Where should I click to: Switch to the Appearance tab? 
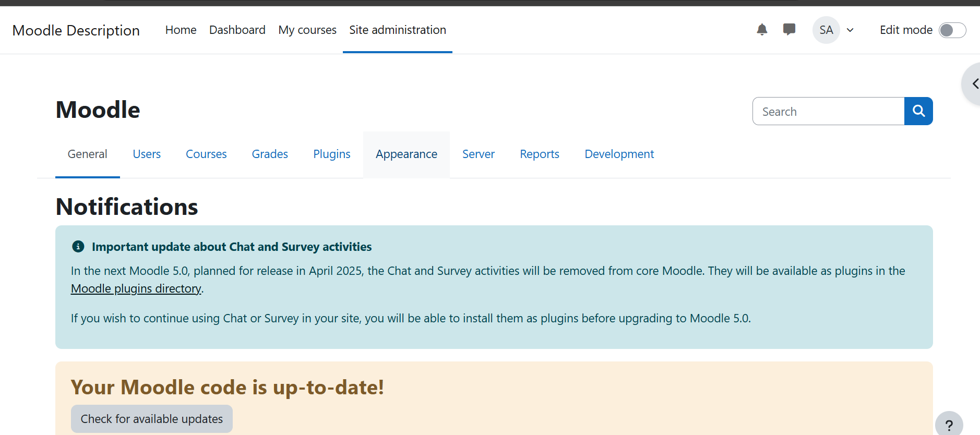coord(407,154)
